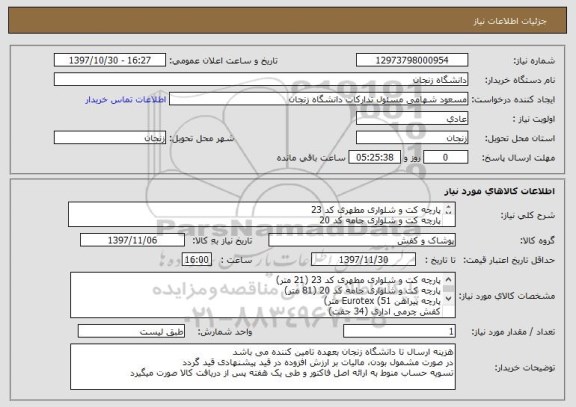Click the label ساعت باقی مانده

tap(311, 158)
